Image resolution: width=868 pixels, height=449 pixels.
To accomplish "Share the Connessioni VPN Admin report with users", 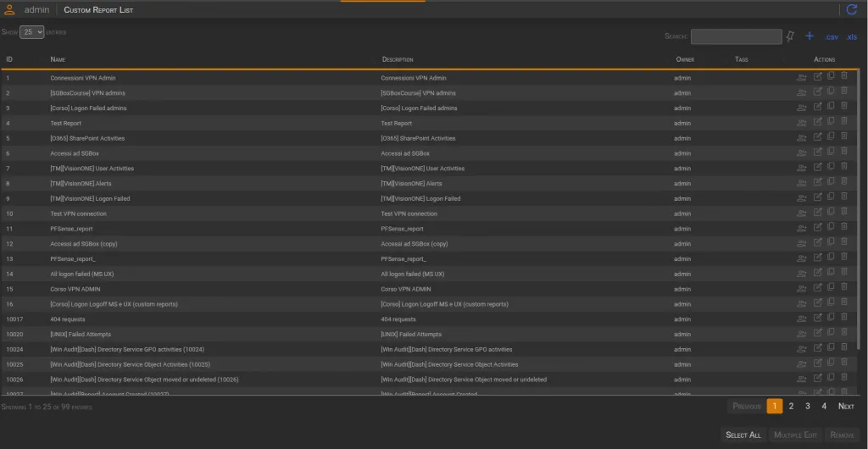I will [x=802, y=78].
